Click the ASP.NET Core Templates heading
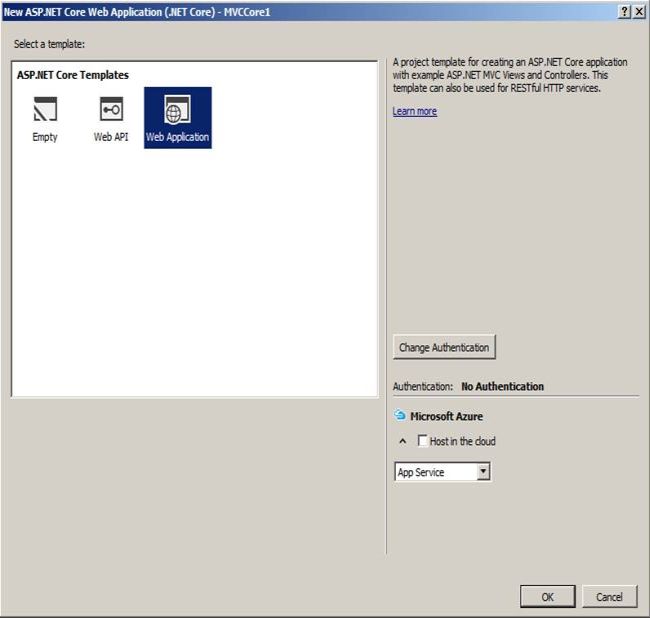This screenshot has height=618, width=650. click(x=73, y=75)
